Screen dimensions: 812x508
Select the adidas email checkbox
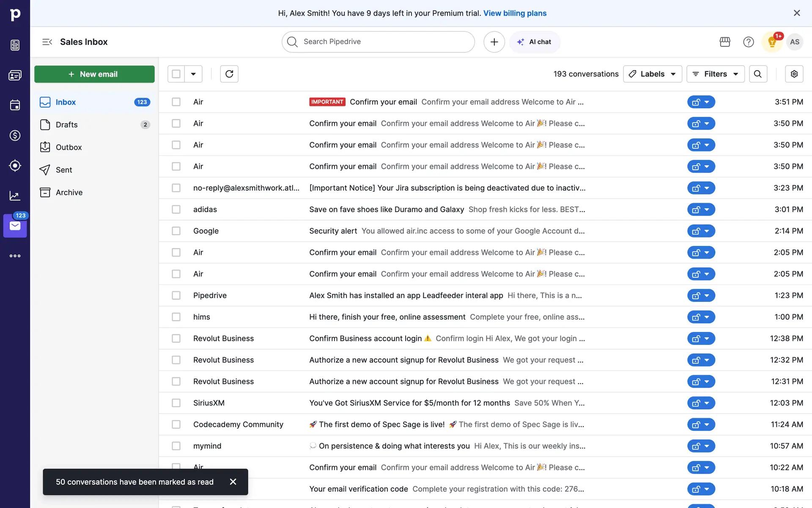pos(176,210)
